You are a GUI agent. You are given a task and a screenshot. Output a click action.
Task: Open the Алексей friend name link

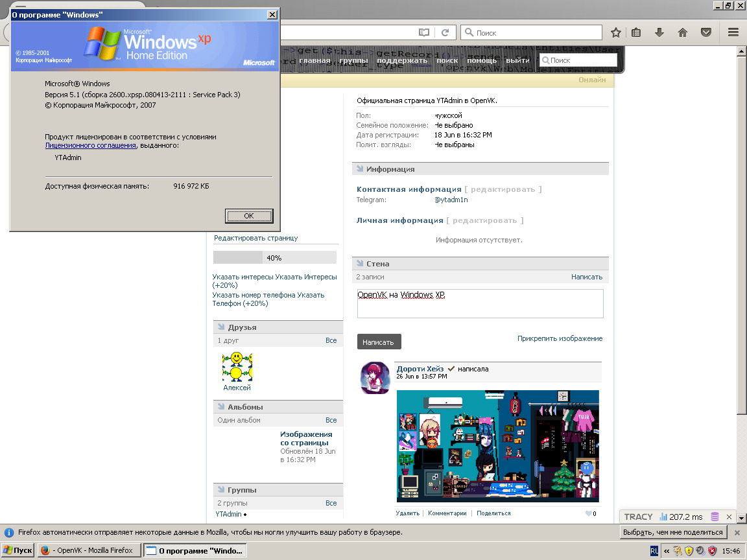(x=237, y=388)
